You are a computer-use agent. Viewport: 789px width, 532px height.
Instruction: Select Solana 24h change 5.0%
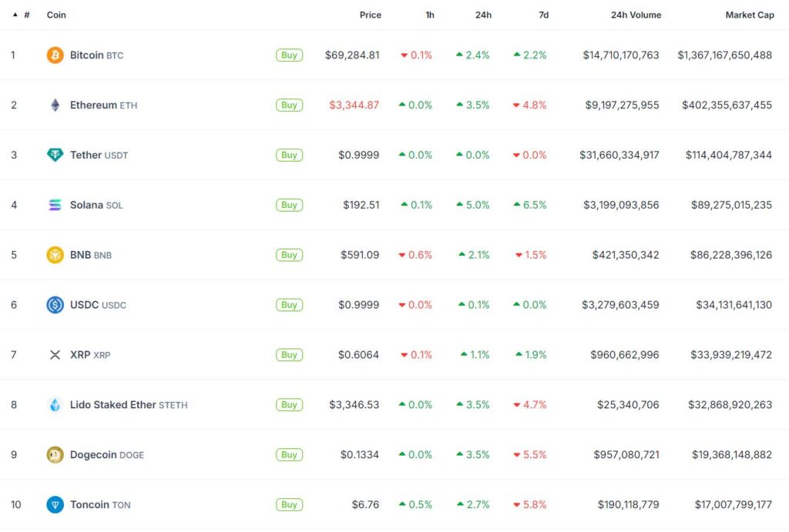[x=472, y=205]
